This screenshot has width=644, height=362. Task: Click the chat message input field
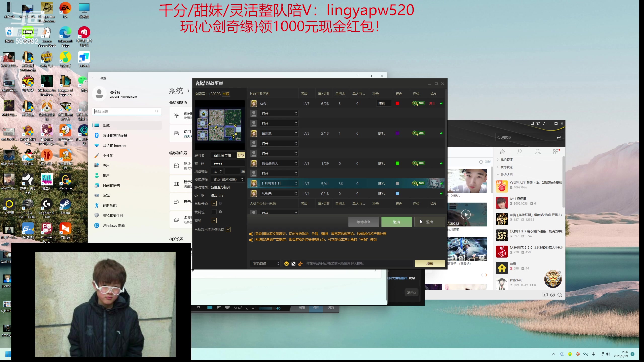[359, 263]
